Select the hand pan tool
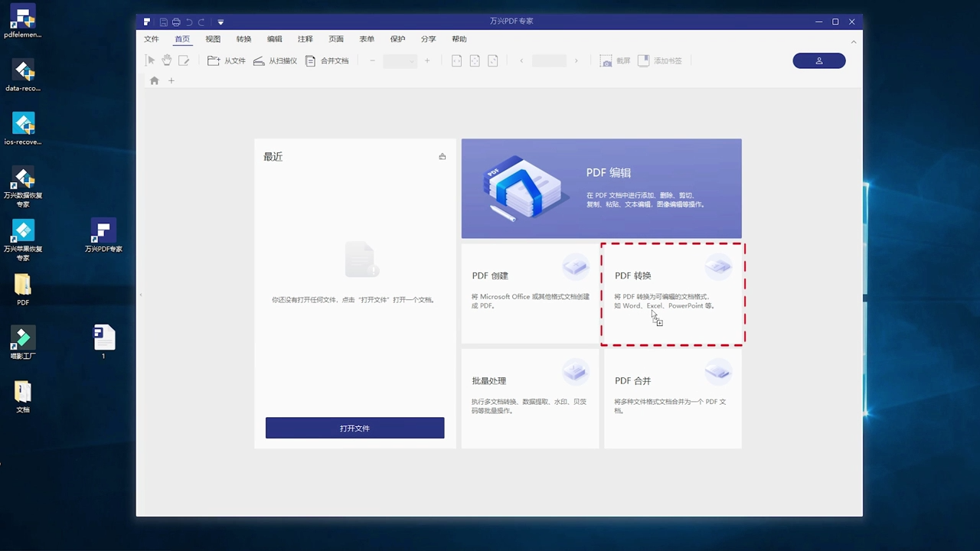 pos(167,60)
